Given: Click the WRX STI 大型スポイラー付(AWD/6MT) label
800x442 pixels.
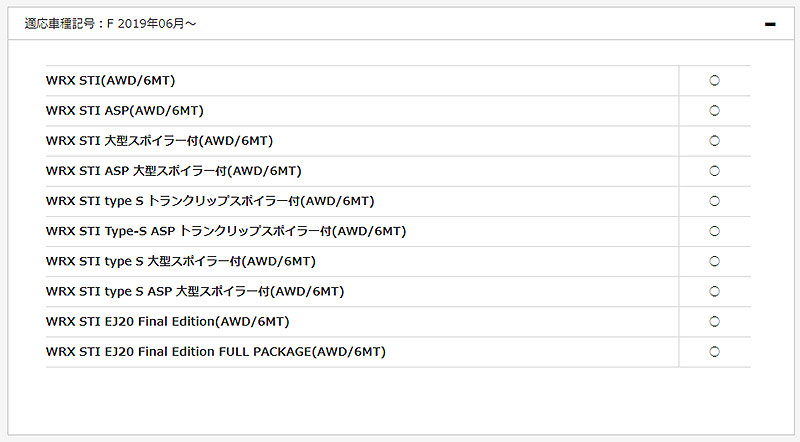Looking at the screenshot, I should click(160, 141).
